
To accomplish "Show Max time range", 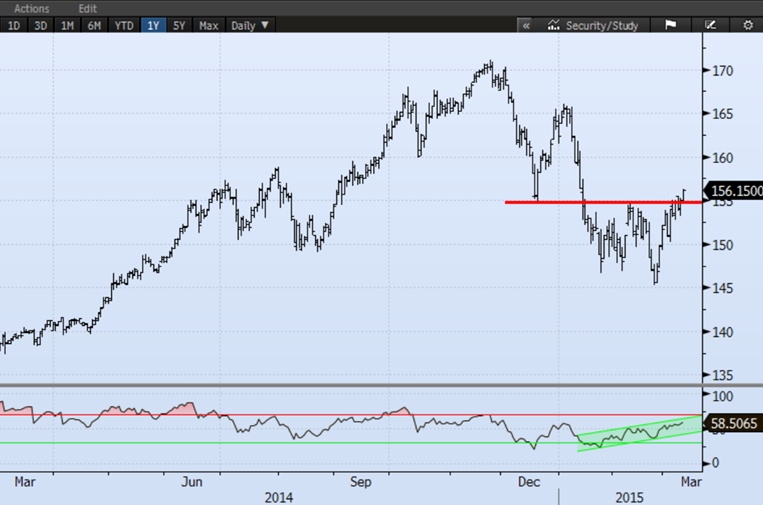I will point(208,25).
